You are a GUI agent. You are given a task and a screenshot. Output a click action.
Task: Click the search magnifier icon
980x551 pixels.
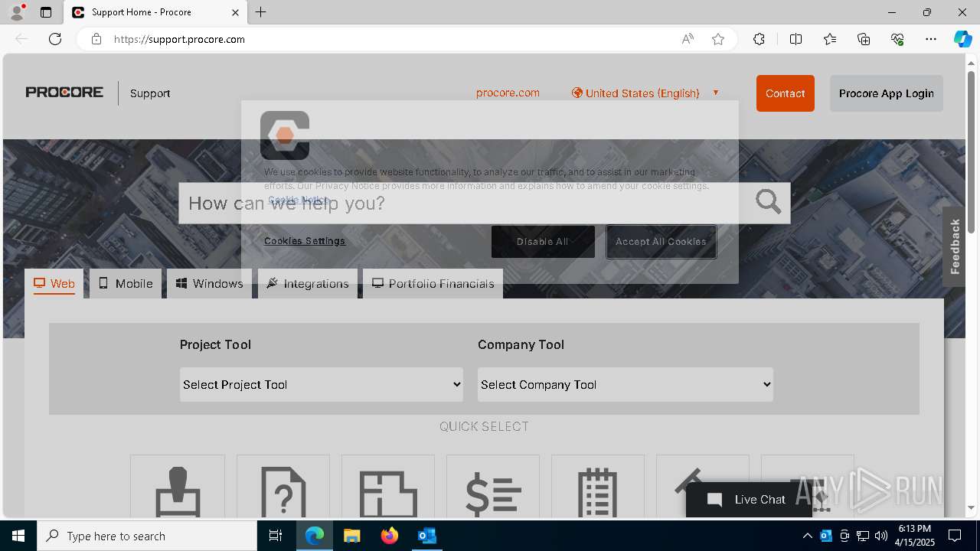[x=768, y=202]
